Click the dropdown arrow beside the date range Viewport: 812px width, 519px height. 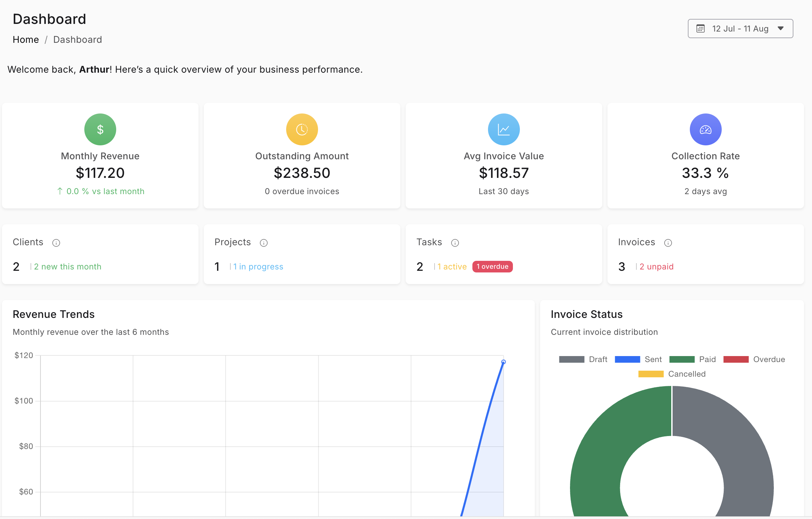coord(781,28)
